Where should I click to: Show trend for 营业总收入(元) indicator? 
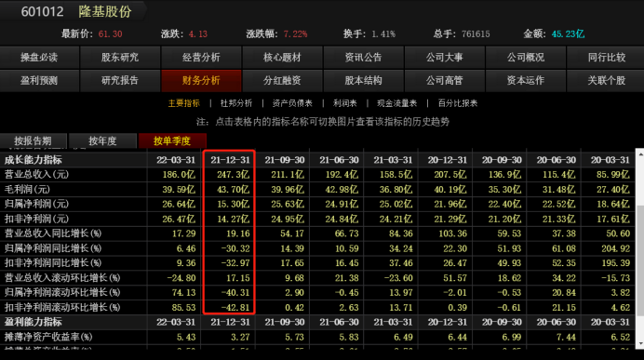click(36, 175)
